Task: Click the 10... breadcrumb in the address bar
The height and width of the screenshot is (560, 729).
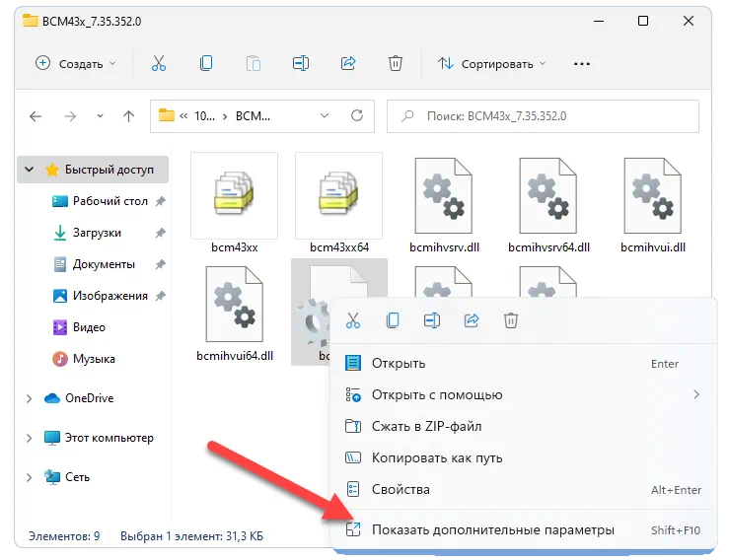Action: (204, 116)
